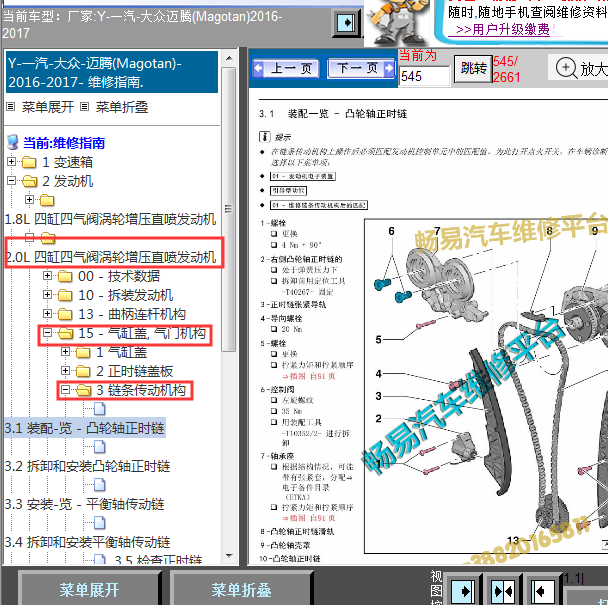Click callout number 6 in the diagram
The height and width of the screenshot is (605, 608).
[x=391, y=231]
